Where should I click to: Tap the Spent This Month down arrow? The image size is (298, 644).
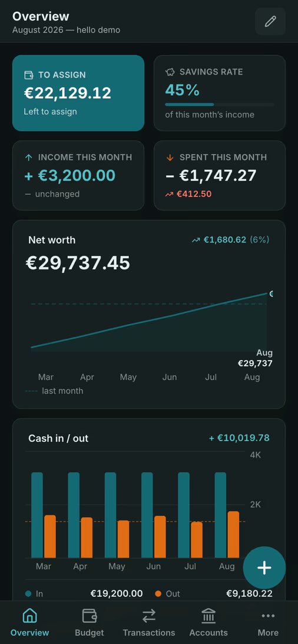click(170, 157)
